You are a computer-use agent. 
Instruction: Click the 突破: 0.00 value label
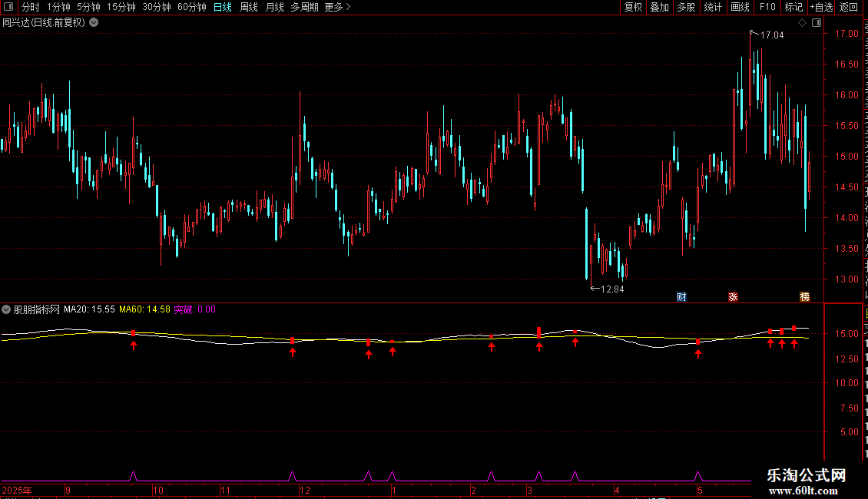pos(195,309)
